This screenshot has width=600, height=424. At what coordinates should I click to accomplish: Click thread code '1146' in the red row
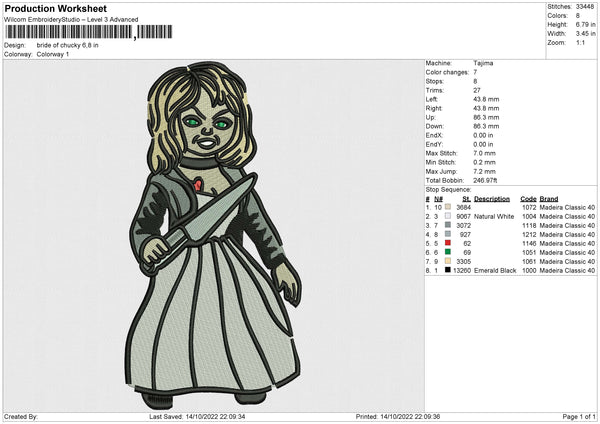(x=529, y=243)
